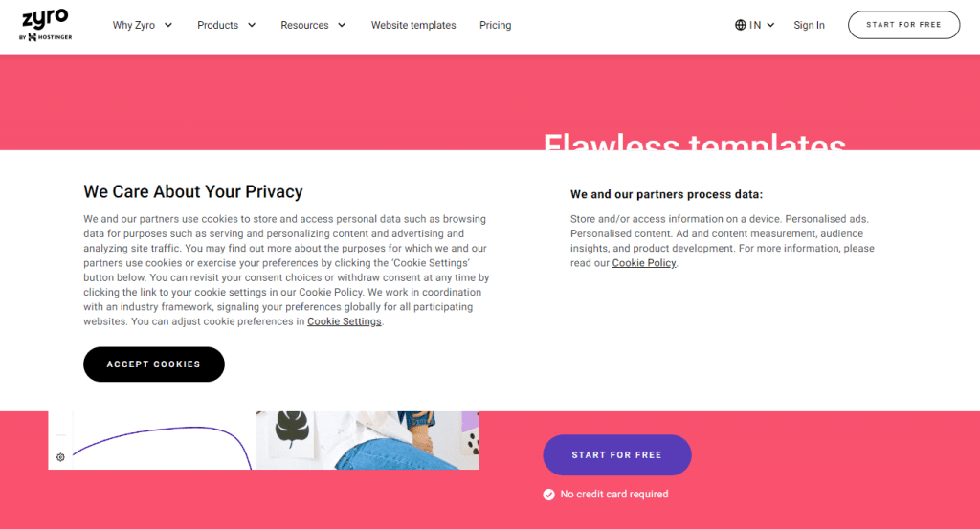Image resolution: width=980 pixels, height=529 pixels.
Task: Click the jeans photo thumbnail
Action: 367,440
